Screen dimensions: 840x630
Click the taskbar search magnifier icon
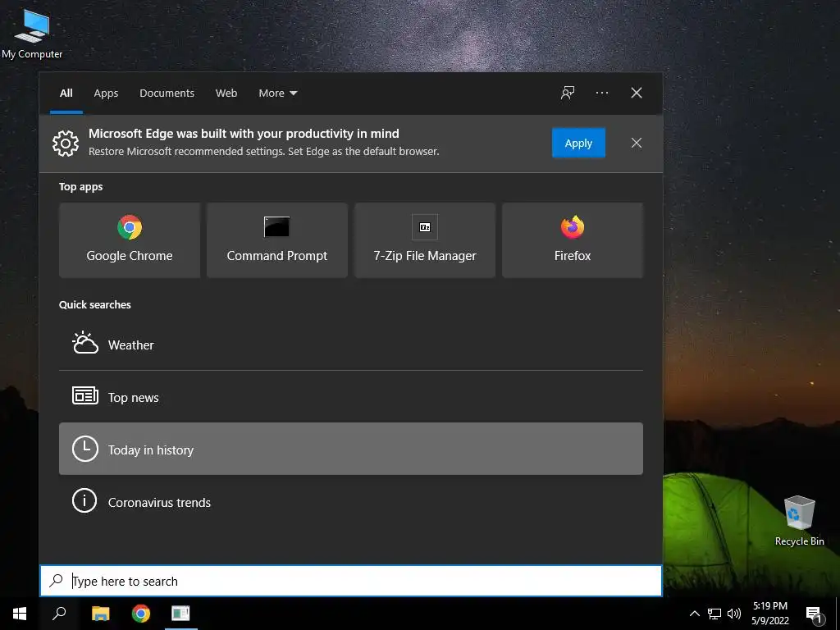pyautogui.click(x=59, y=614)
